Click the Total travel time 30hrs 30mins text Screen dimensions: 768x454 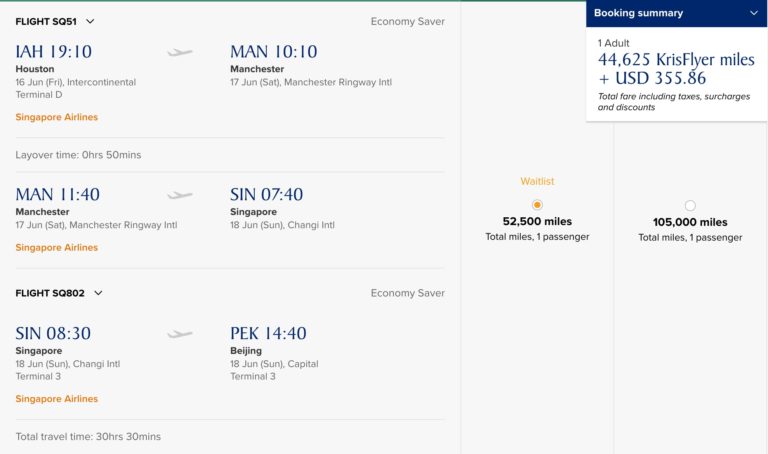pos(88,437)
